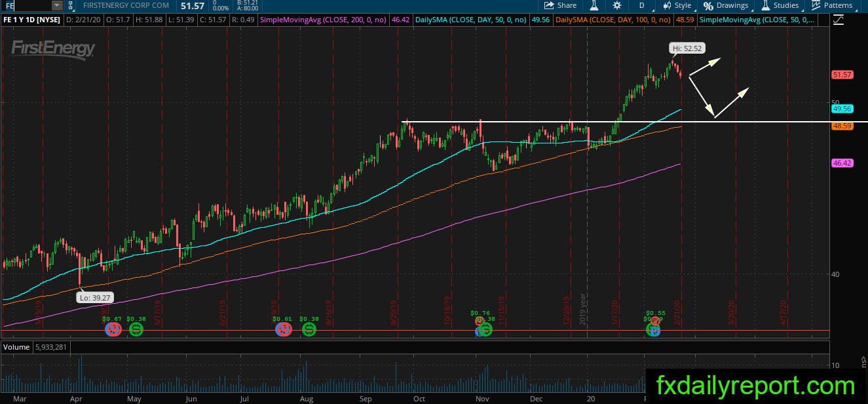Screen dimensions: 868x404
Task: Click the 51.57 quote in header
Action: (193, 5)
